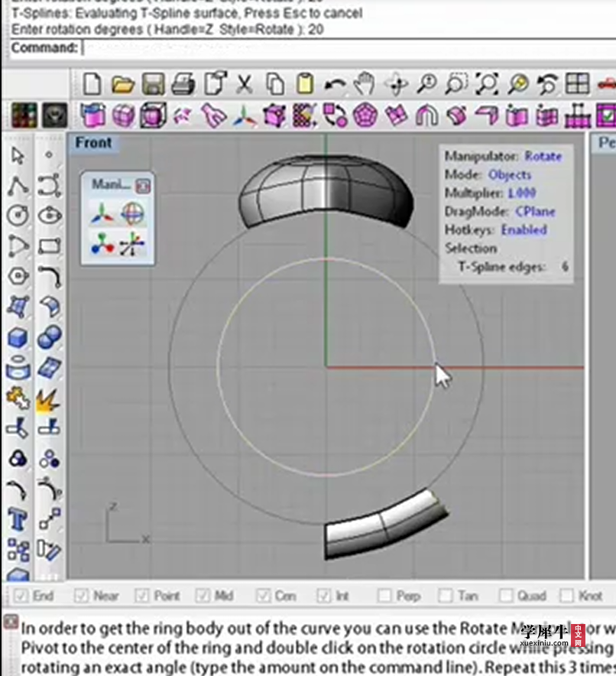Click the Undo arrow icon
Image resolution: width=616 pixels, height=676 pixels.
click(x=335, y=84)
